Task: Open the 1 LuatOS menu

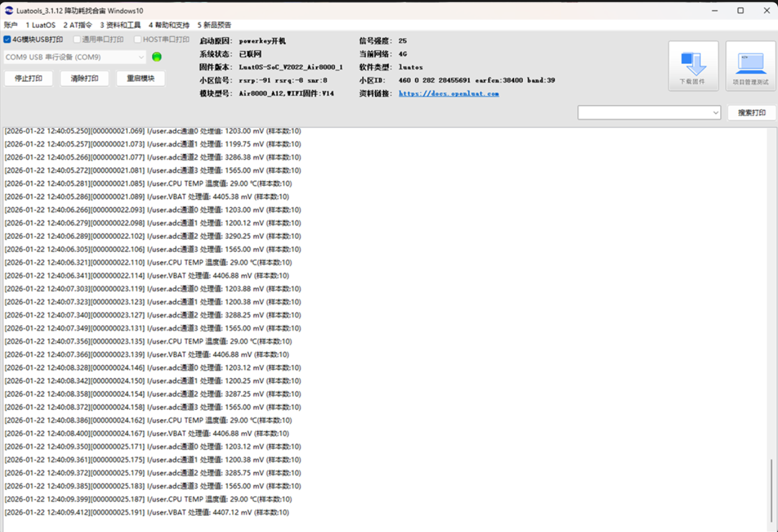Action: (40, 25)
